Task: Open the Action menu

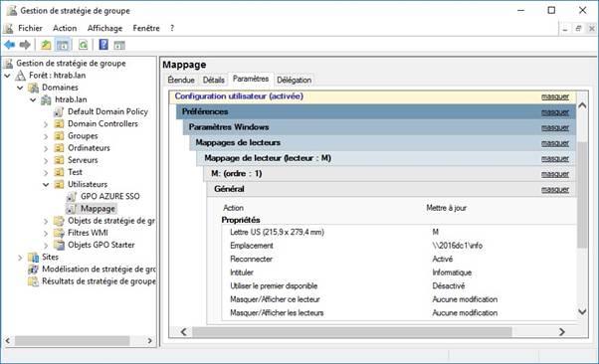Action: coord(65,28)
